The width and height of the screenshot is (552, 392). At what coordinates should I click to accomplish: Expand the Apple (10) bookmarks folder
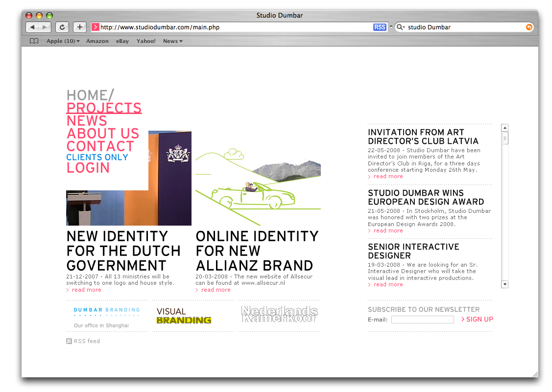(x=63, y=41)
